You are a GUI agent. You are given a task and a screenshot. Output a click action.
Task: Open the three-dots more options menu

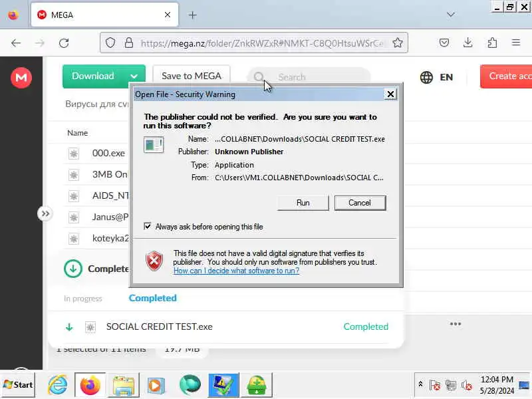[x=456, y=324]
